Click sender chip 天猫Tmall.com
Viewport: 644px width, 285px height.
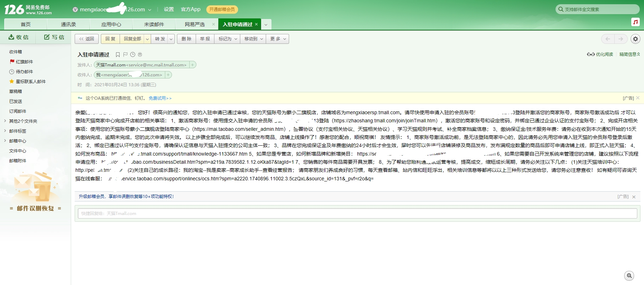click(x=142, y=65)
